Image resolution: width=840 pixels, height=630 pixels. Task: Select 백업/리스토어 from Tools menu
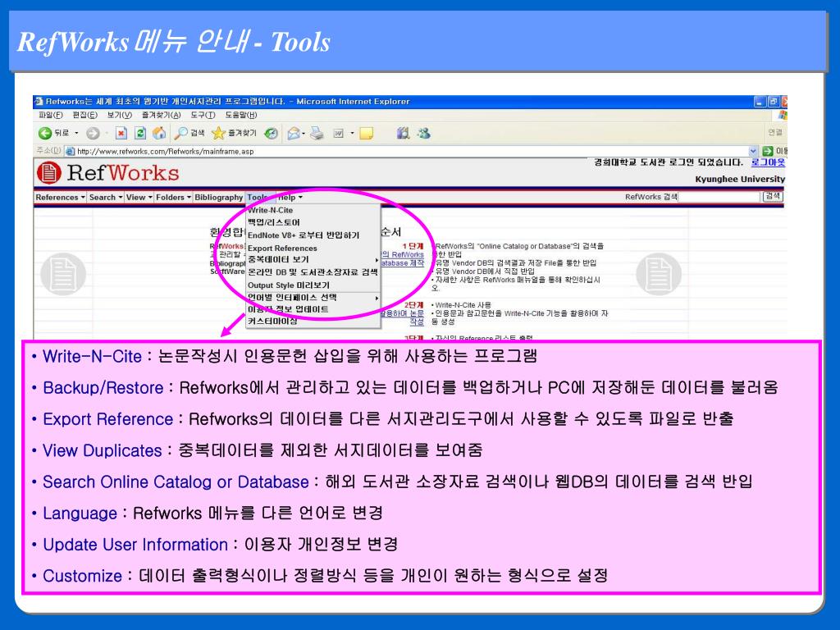313,222
